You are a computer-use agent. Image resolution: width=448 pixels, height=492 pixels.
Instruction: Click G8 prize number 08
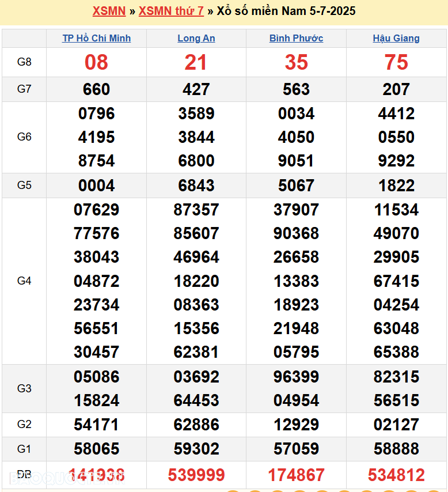tap(96, 62)
